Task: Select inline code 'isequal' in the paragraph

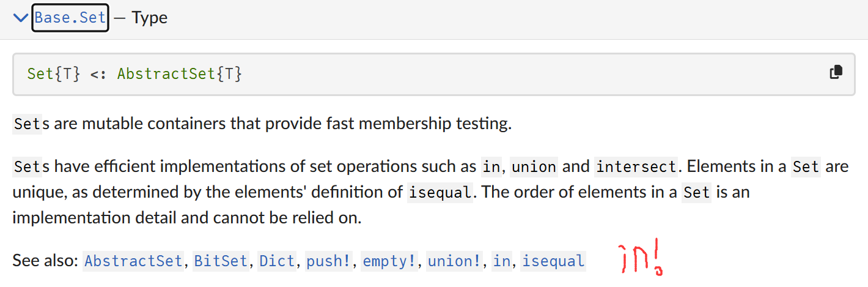Action: (440, 192)
